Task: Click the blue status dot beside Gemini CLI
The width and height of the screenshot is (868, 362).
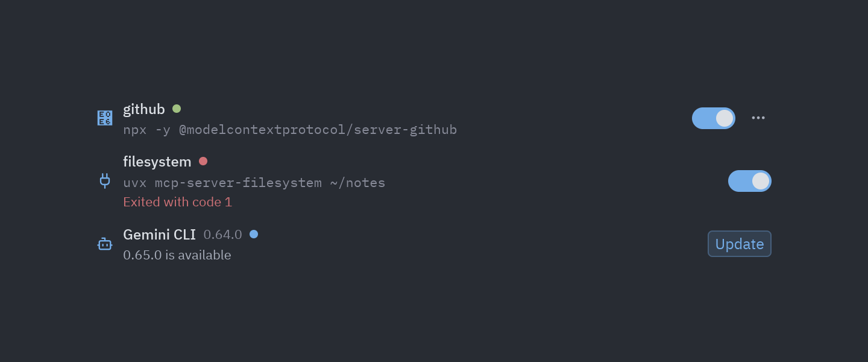Action: [254, 234]
